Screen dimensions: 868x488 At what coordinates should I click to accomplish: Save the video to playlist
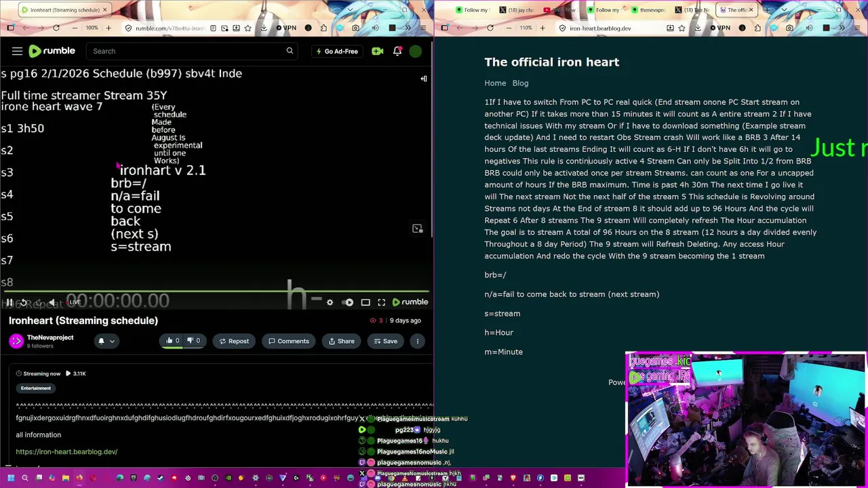pos(385,341)
